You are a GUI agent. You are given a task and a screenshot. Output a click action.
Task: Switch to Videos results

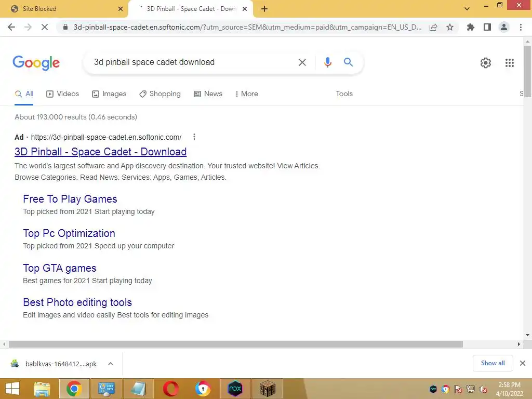[63, 94]
